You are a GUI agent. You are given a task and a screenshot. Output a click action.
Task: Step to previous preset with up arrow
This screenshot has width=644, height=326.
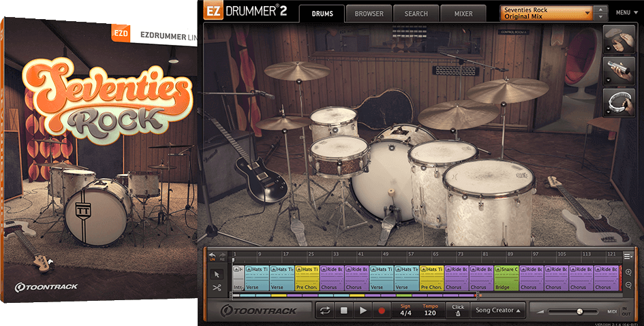601,10
